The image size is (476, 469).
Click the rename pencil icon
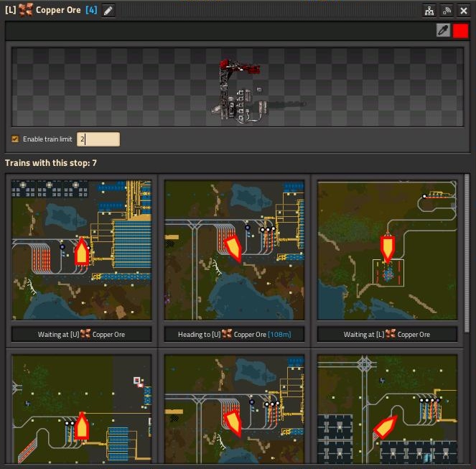[108, 11]
